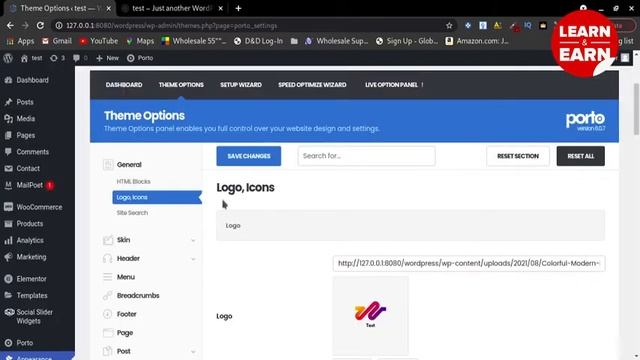Screen dimensions: 640x360
Task: Expand the Header section chevron
Action: coord(193,259)
